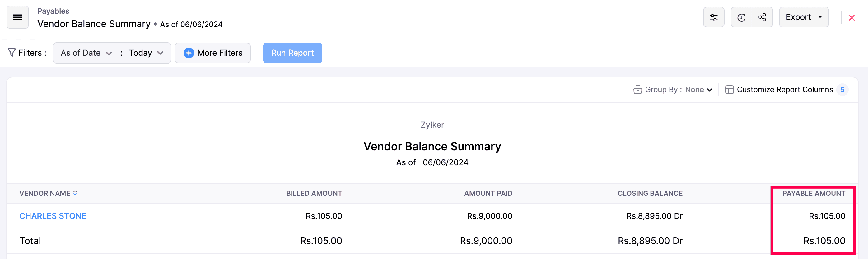Click the Filters funnel icon

point(12,53)
